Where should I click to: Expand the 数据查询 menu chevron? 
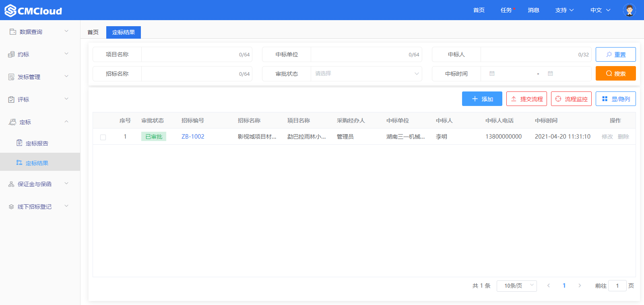pos(66,31)
